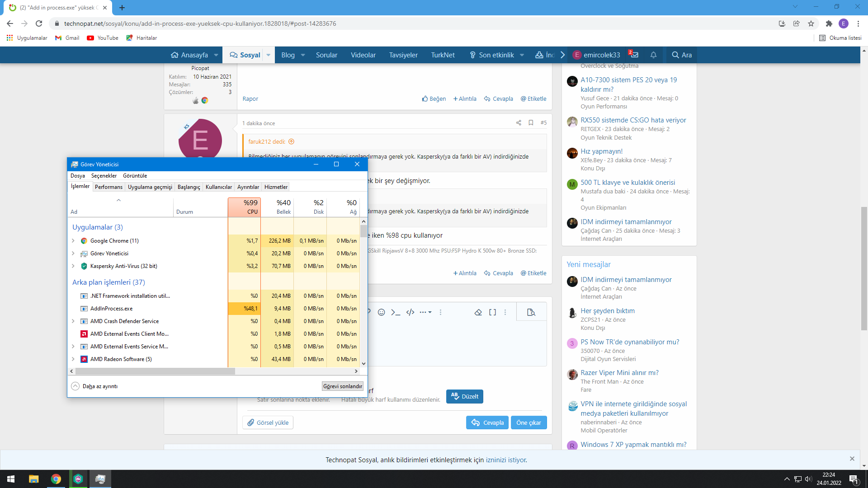Image resolution: width=868 pixels, height=488 pixels.
Task: Click the eraser remove-formatting icon
Action: click(478, 312)
